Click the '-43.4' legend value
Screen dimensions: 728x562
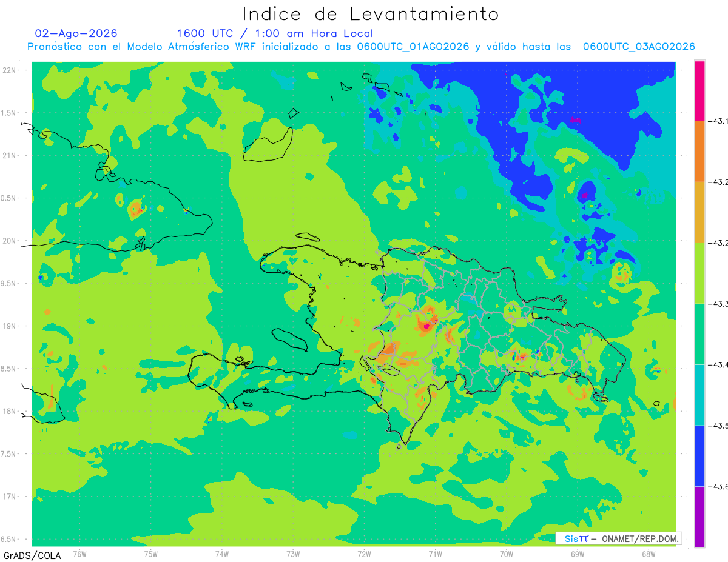coord(720,365)
